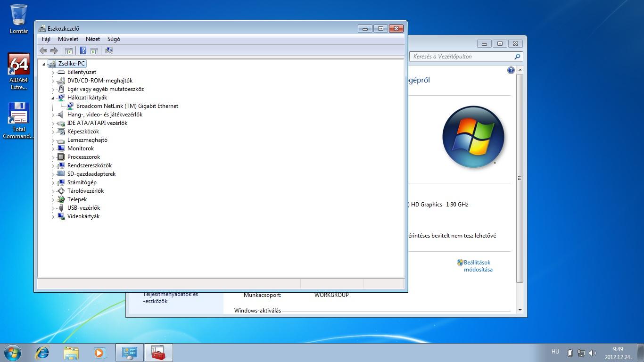
Task: Select the Processzorok chip icon
Action: coord(61,157)
